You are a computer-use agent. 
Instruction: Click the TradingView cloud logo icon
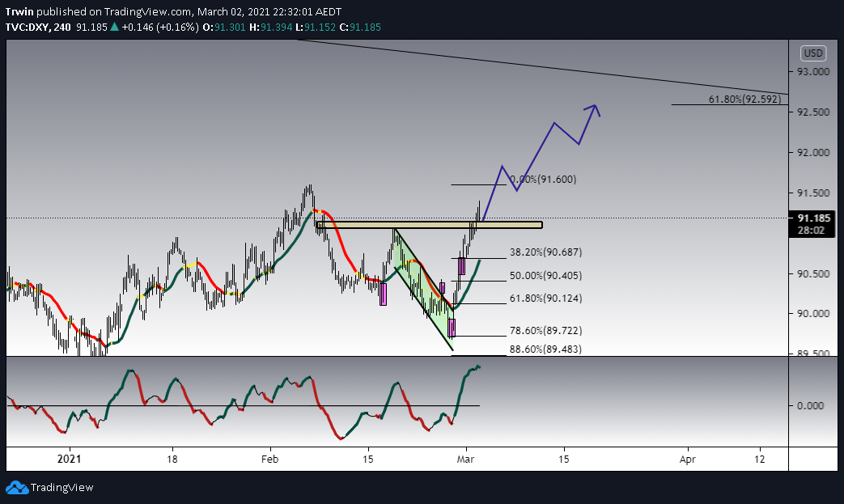17,487
